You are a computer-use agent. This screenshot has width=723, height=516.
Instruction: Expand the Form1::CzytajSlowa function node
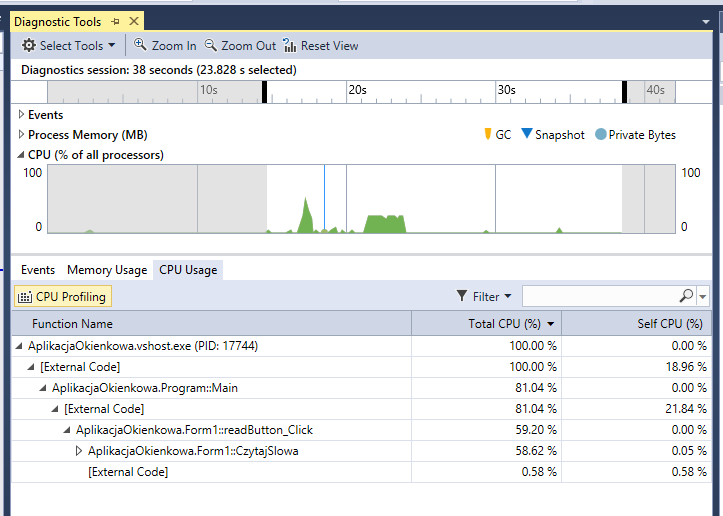(80, 451)
